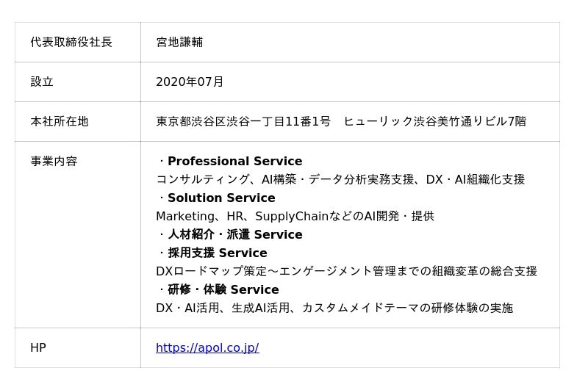Click the 人材紹介・派遣 Service heading
This screenshot has width=588, height=390.
click(234, 234)
